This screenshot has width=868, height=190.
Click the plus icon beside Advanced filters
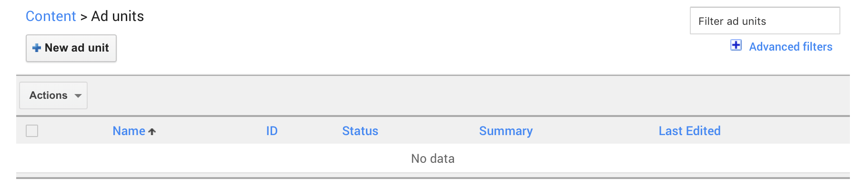[736, 45]
